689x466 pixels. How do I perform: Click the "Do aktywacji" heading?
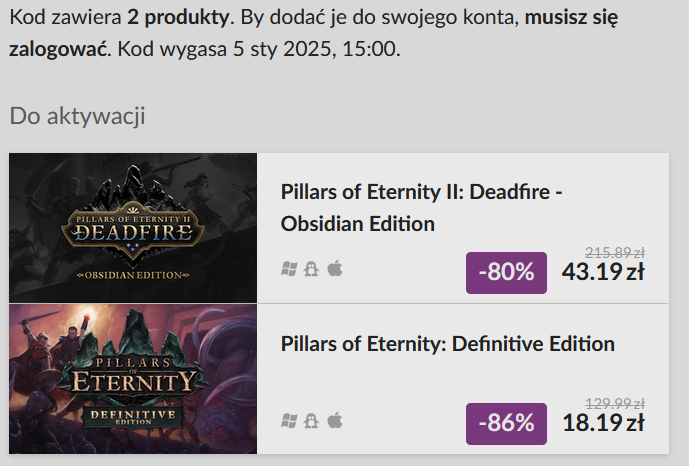coord(78,116)
